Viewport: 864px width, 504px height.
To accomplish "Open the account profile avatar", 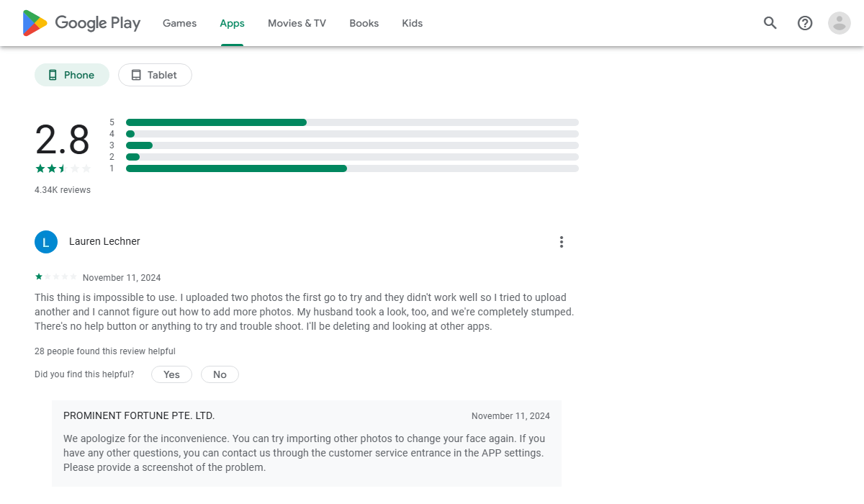I will point(840,23).
